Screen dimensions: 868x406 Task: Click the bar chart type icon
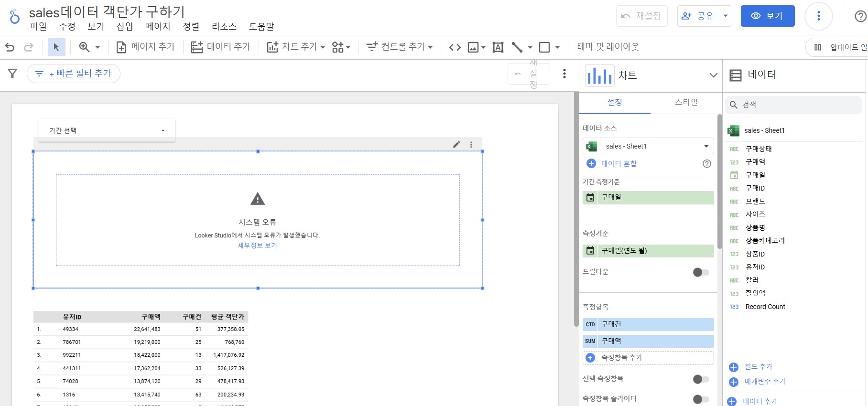coord(599,75)
